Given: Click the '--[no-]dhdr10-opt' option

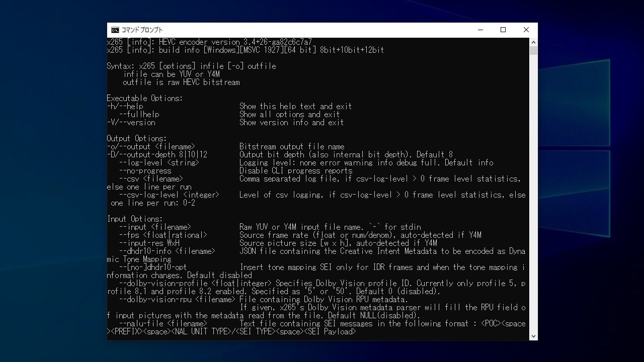Looking at the screenshot, I should pyautogui.click(x=153, y=267).
